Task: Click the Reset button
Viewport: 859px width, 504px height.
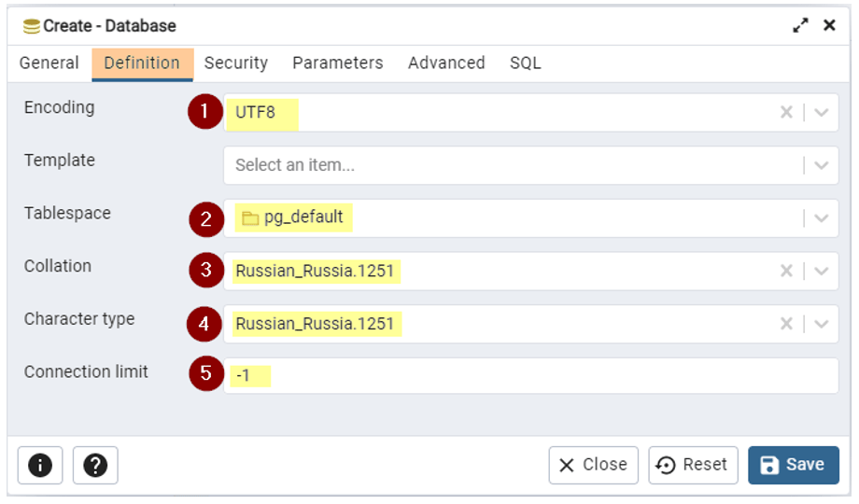Action: [x=693, y=465]
